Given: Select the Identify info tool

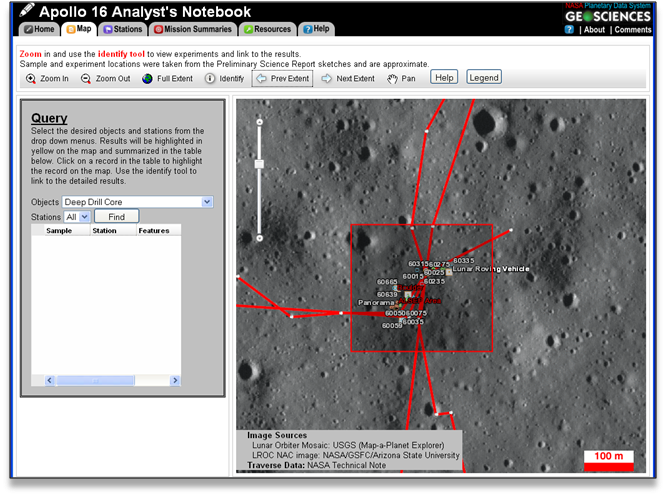Looking at the screenshot, I should (x=224, y=78).
